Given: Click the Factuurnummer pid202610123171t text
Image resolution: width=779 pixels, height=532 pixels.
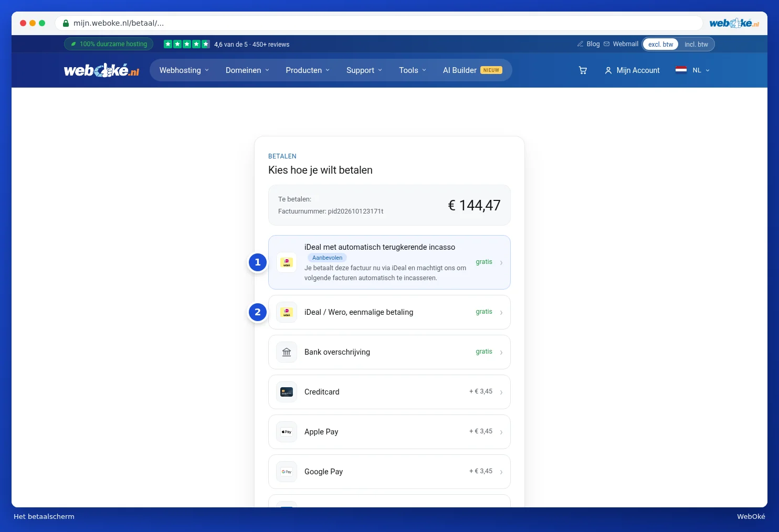Looking at the screenshot, I should tap(331, 211).
